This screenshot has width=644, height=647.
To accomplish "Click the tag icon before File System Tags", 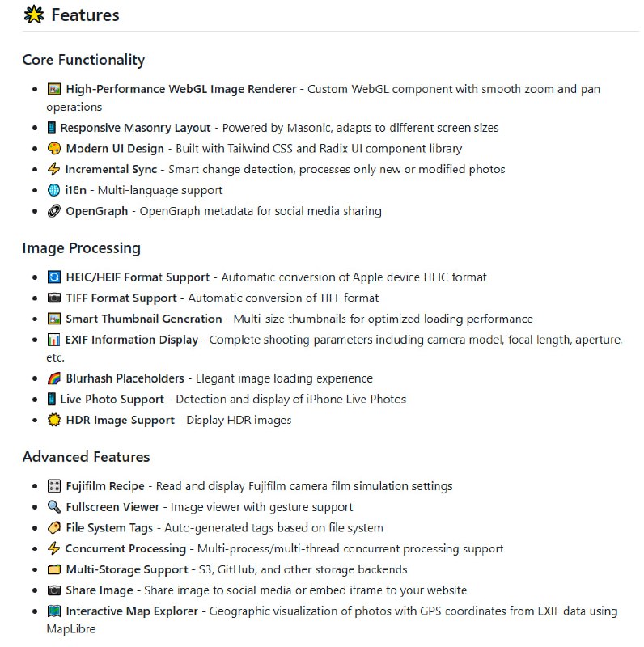I will pos(54,528).
